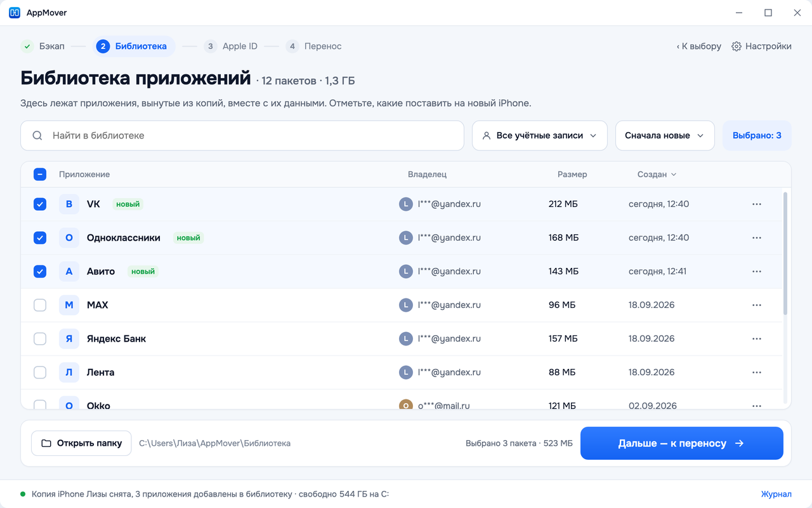Screen dimensions: 812x508
Task: Click the magnifier icon in the search box
Action: click(x=37, y=136)
